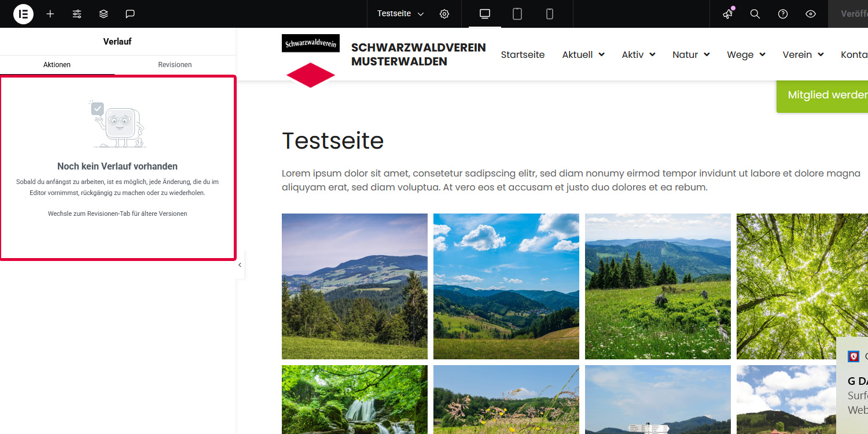The image size is (868, 434).
Task: Open the waterfall gallery photo
Action: (x=355, y=399)
